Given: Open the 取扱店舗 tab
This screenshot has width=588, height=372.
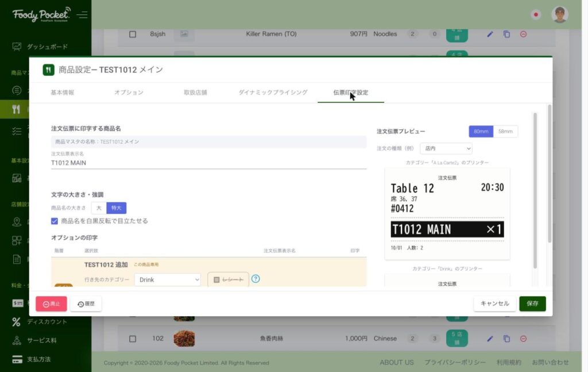Looking at the screenshot, I should (195, 93).
